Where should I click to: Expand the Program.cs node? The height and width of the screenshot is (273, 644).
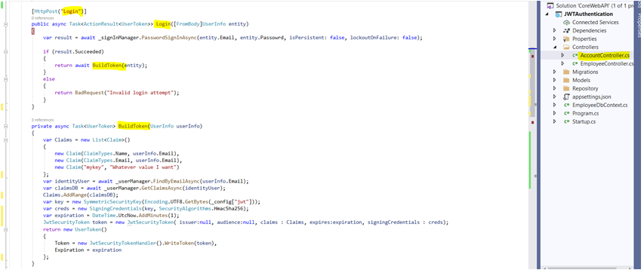[x=554, y=113]
